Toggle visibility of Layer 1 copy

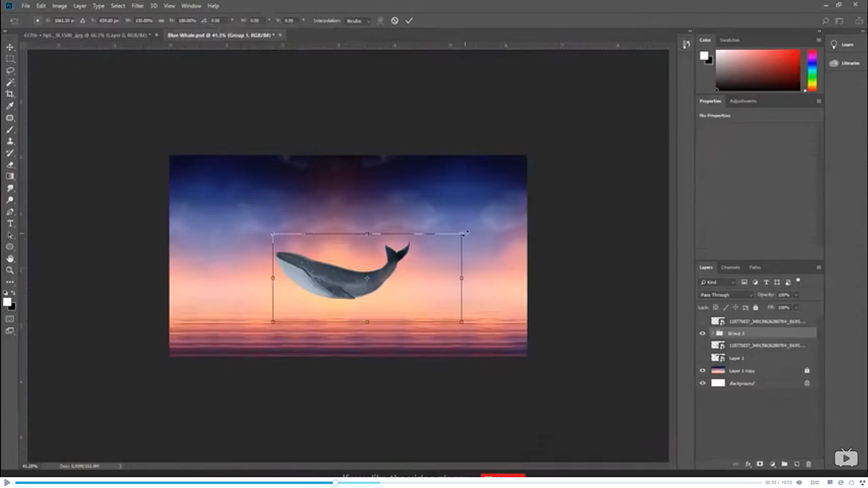tap(703, 370)
